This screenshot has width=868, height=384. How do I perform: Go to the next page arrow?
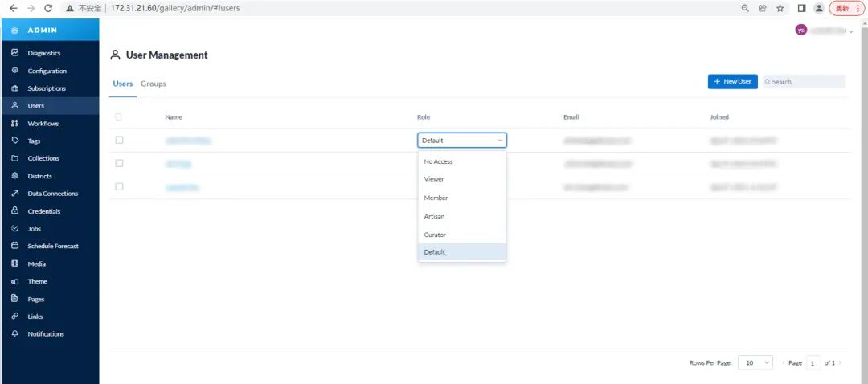pyautogui.click(x=840, y=363)
